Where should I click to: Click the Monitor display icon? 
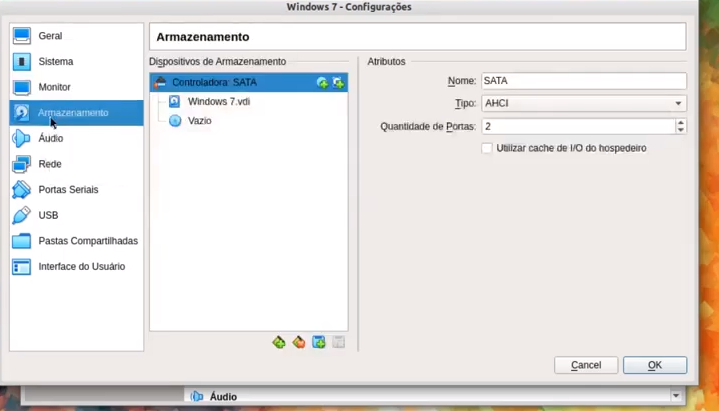click(22, 87)
